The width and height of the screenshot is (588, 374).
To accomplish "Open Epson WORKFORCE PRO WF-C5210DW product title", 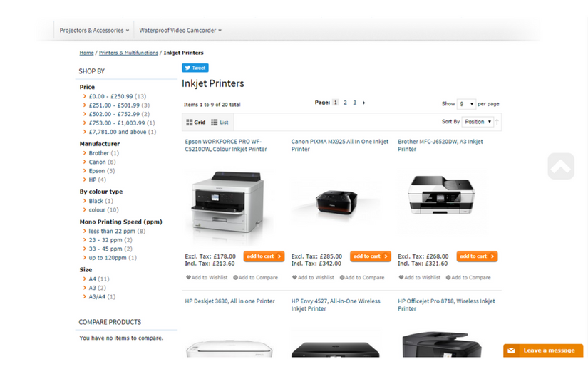I will tap(226, 145).
